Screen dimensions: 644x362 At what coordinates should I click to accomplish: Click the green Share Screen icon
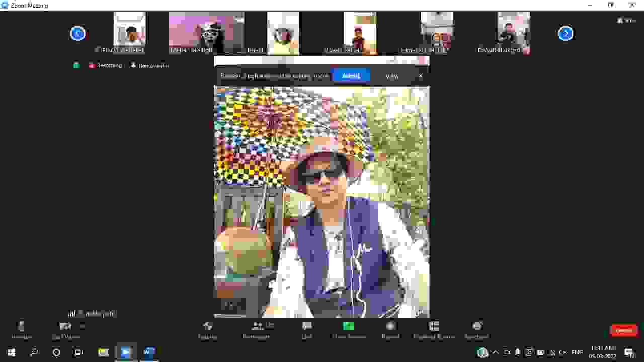(x=349, y=327)
